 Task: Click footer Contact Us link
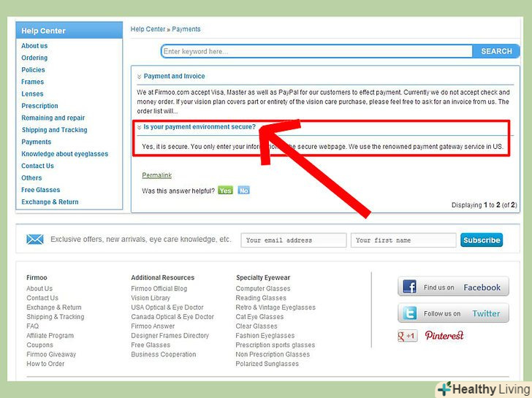[42, 298]
